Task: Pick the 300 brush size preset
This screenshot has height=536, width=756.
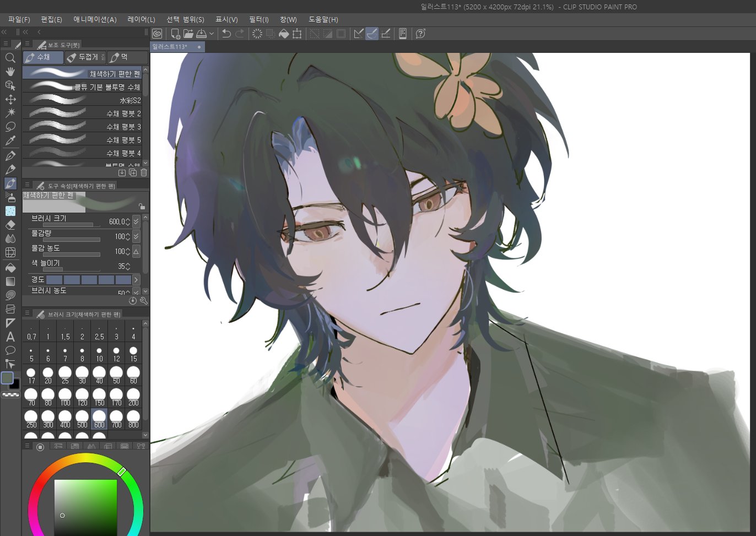Action: pyautogui.click(x=48, y=419)
